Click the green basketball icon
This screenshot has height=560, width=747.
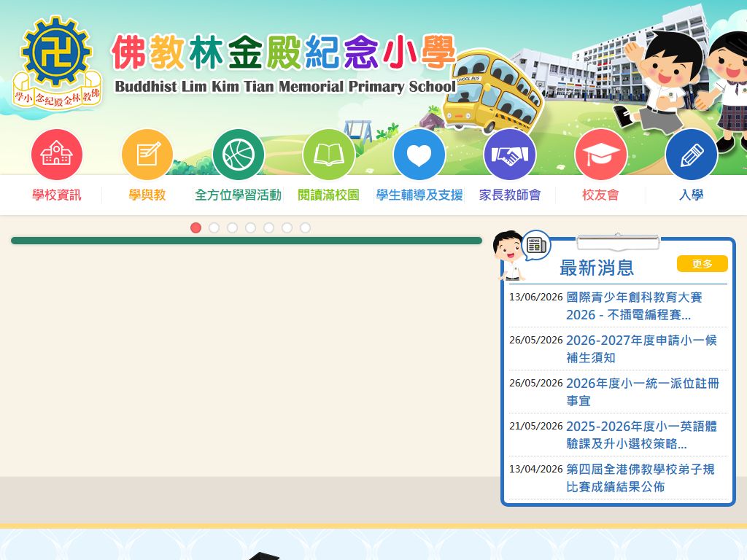(x=239, y=155)
